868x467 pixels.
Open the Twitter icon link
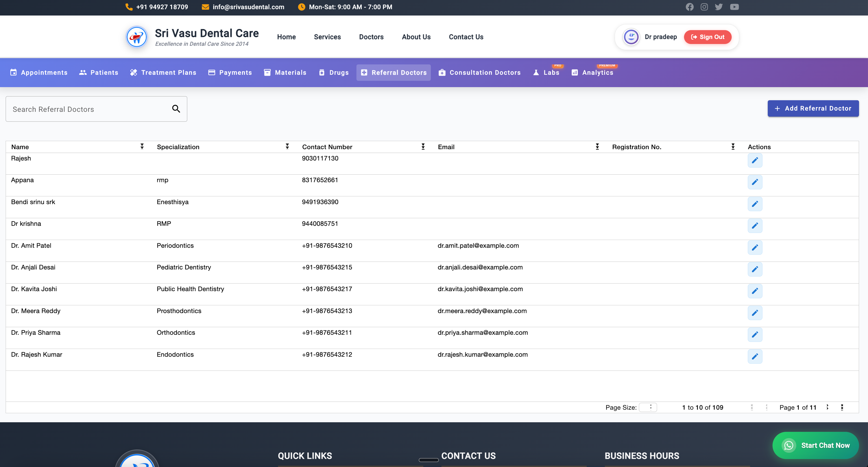[x=718, y=7]
